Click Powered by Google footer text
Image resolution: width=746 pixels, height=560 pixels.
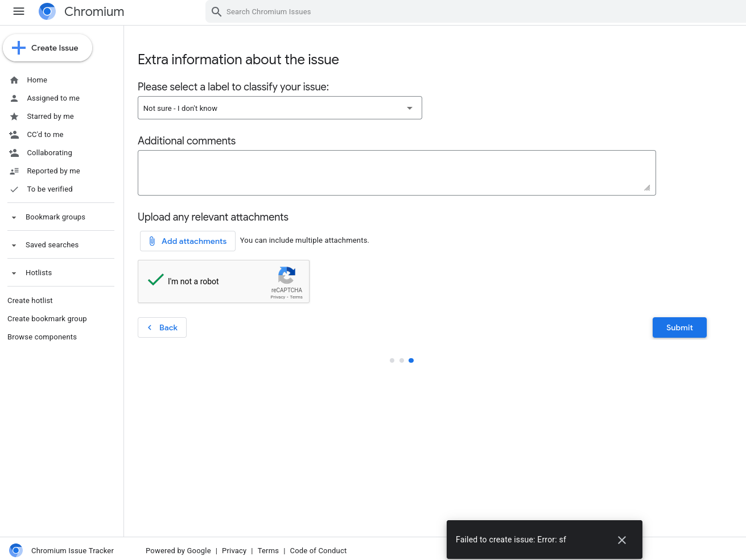pyautogui.click(x=178, y=551)
